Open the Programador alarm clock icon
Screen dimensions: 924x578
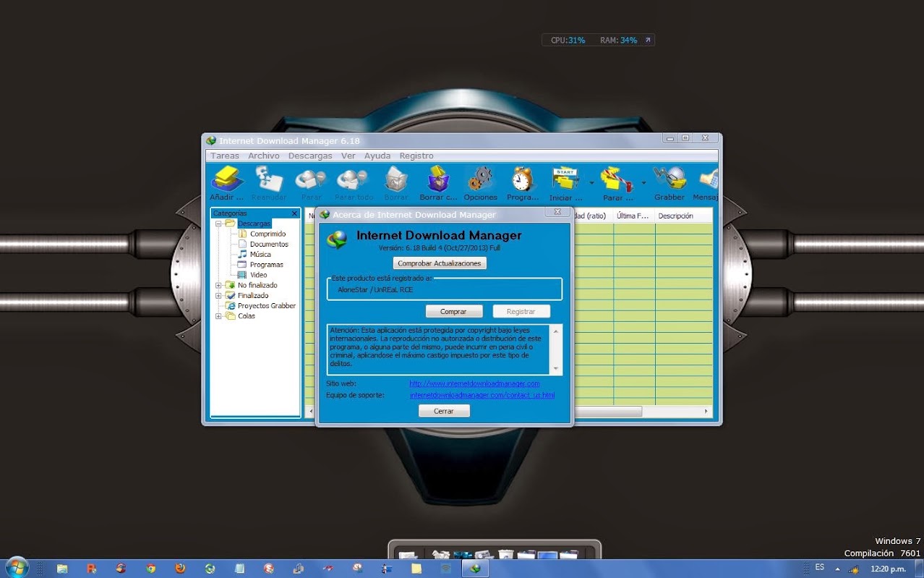pos(522,180)
